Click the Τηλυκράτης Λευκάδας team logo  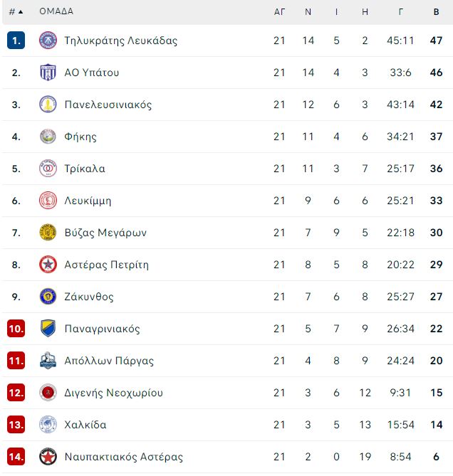click(x=48, y=40)
